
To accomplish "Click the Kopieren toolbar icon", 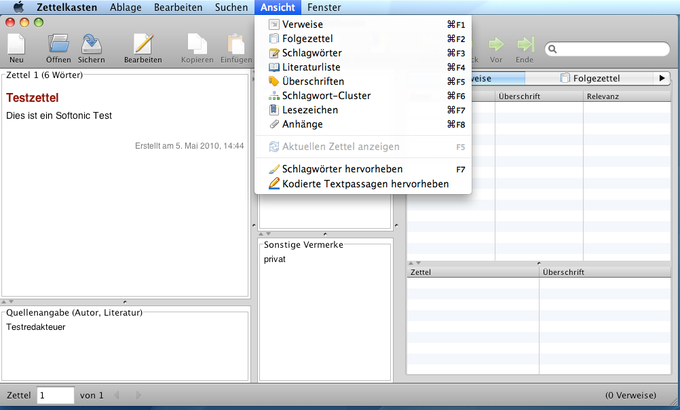I will [x=197, y=44].
